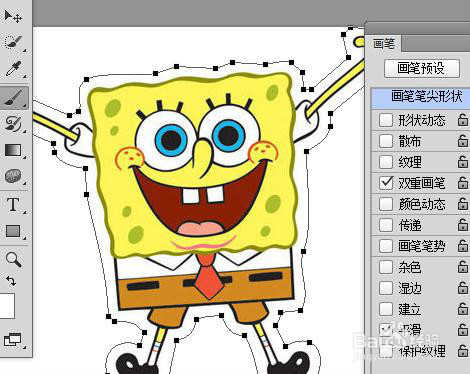Click the 杂色 option label
Viewport: 470px width, 374px height.
pos(410,267)
